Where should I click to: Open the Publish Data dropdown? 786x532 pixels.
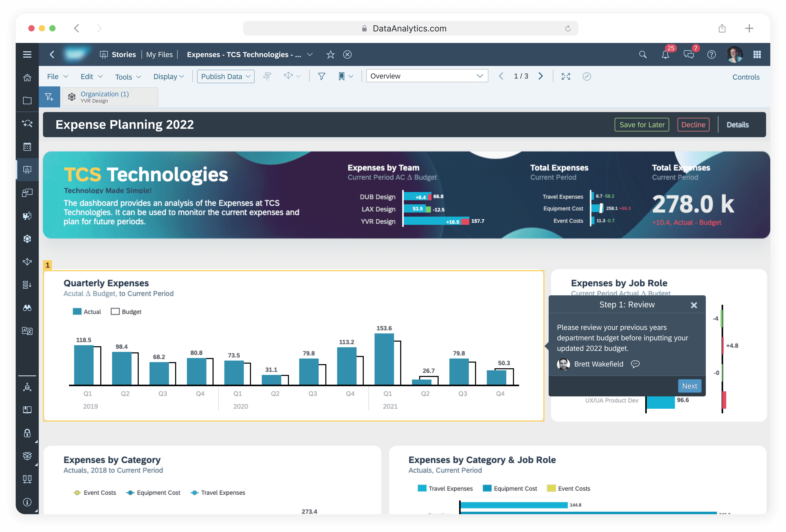[x=226, y=76]
